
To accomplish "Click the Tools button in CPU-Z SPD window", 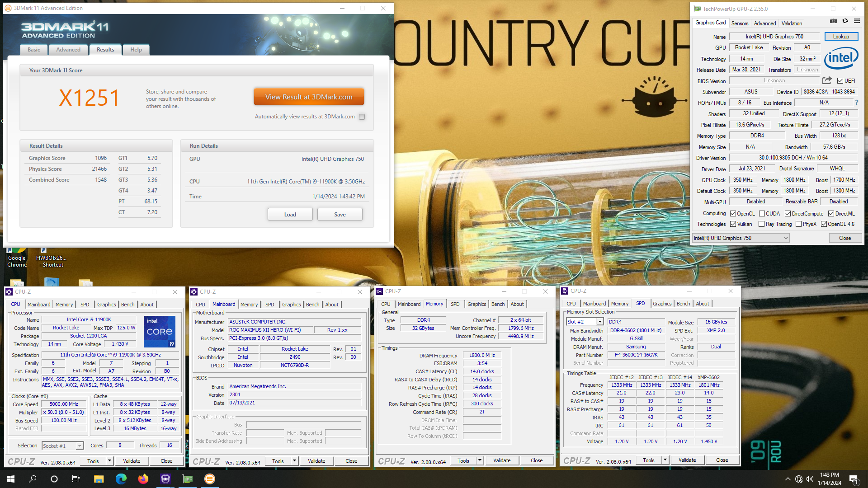I will (x=649, y=460).
